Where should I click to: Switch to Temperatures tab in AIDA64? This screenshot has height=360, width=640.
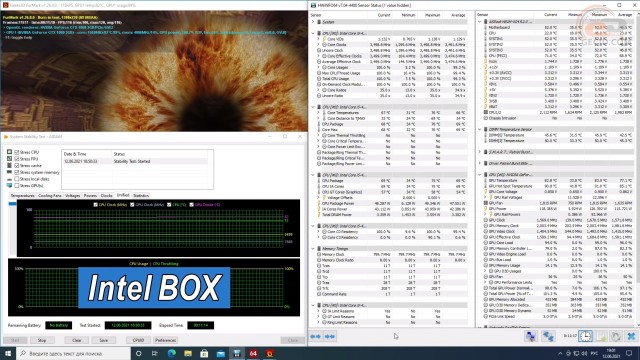coord(22,196)
